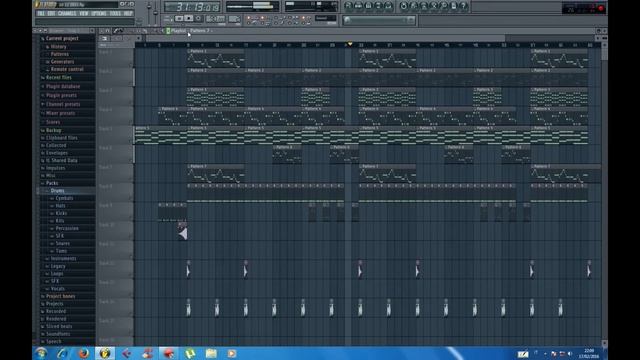640x360 pixels.
Task: Open the Sliced beats folder
Action: (x=59, y=327)
